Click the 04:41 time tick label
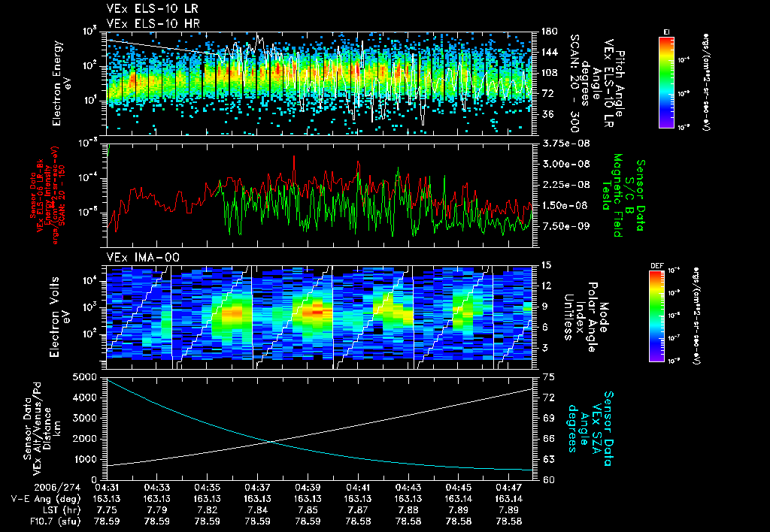Viewport: 770px width, 532px height. click(358, 489)
